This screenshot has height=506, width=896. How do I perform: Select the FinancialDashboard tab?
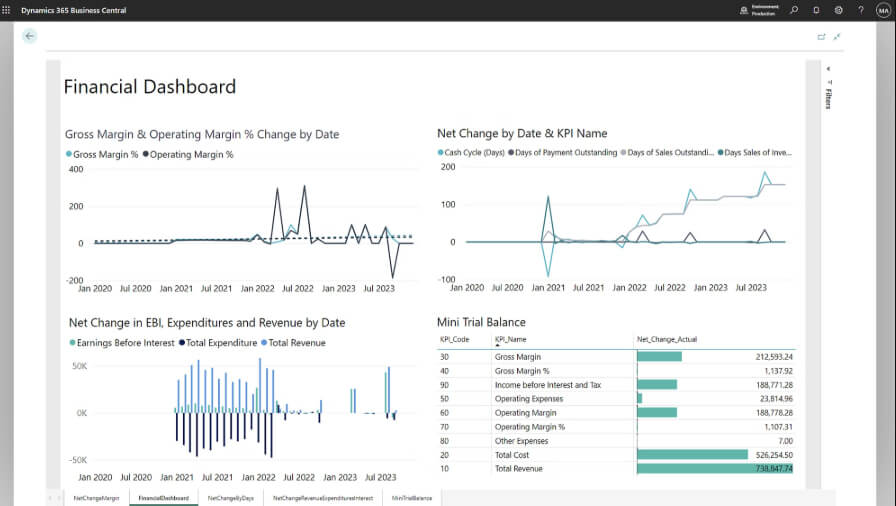tap(163, 498)
